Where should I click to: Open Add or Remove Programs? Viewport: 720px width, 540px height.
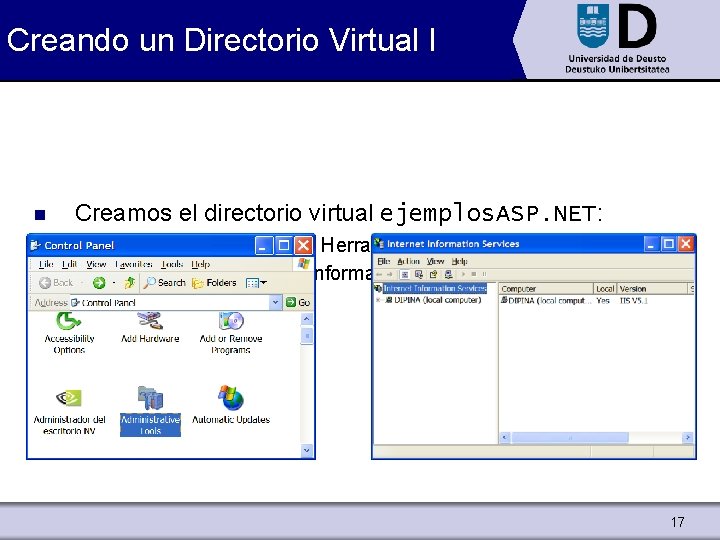tap(231, 333)
